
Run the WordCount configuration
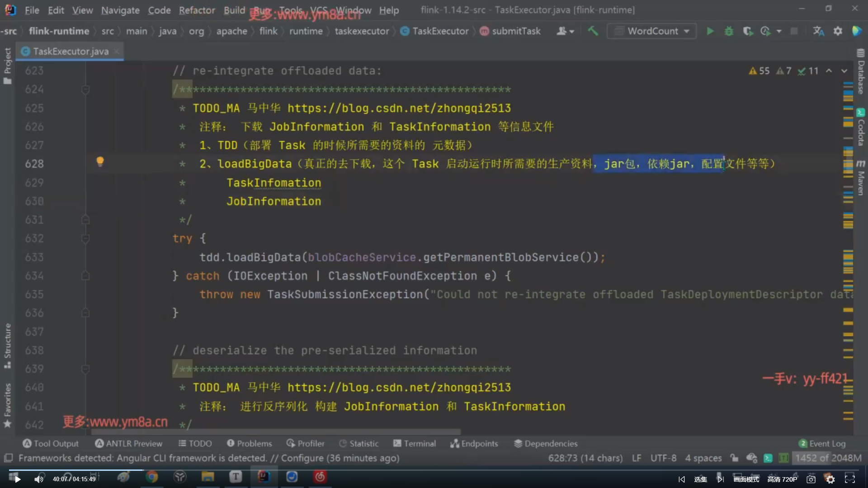[710, 31]
